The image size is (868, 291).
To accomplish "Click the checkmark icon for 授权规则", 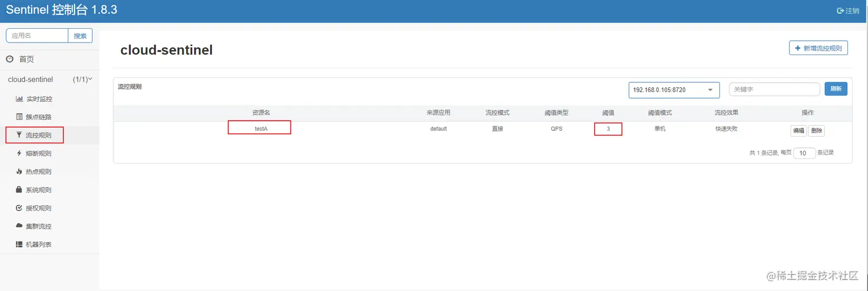I will point(19,208).
